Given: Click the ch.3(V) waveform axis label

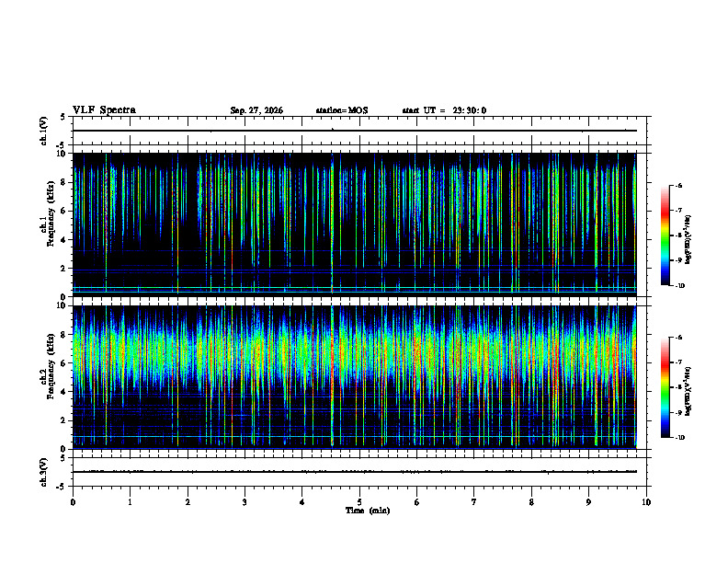Looking at the screenshot, I should pos(43,472).
